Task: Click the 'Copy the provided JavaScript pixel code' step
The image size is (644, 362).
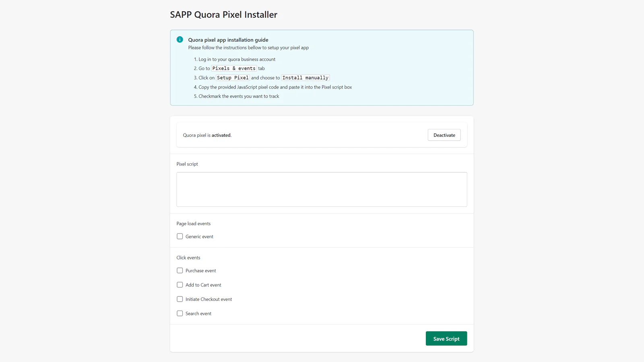Action: 275,87
